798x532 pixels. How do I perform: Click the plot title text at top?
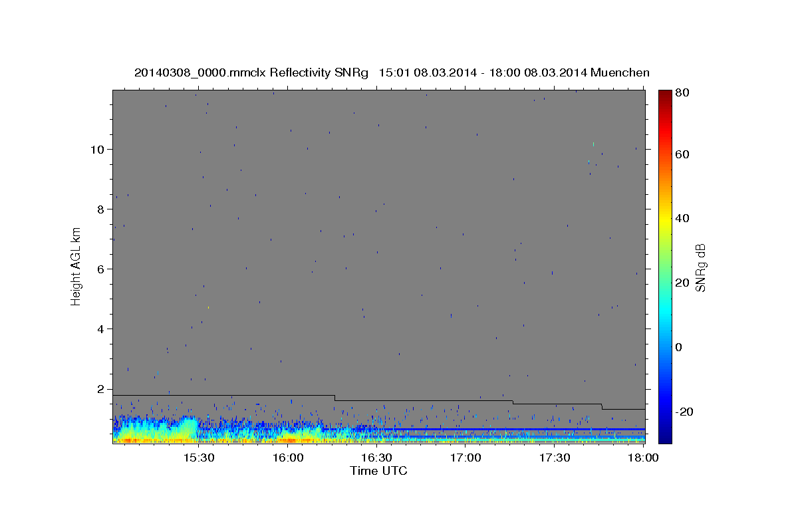(392, 72)
